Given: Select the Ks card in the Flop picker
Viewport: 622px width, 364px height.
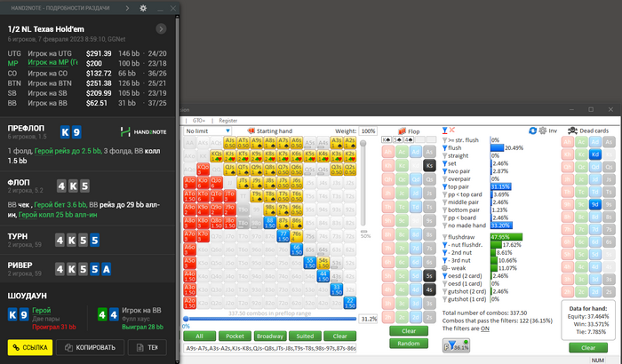Looking at the screenshot, I should click(429, 165).
